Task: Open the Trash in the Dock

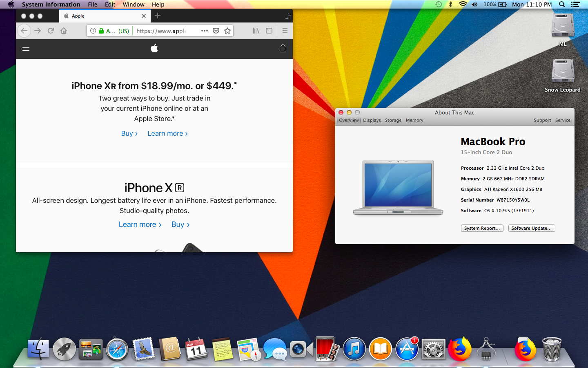Action: click(x=552, y=350)
